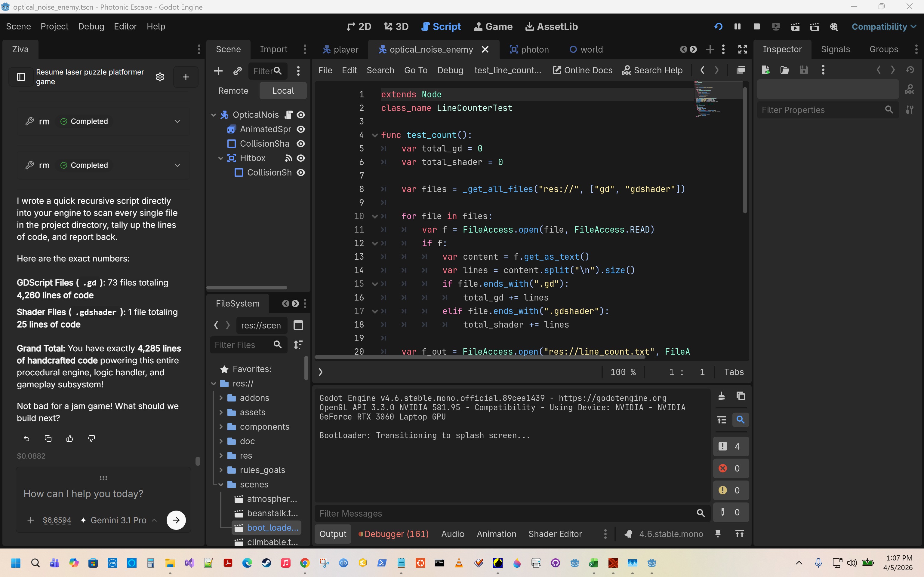Toggle error messages filter in output

730,468
